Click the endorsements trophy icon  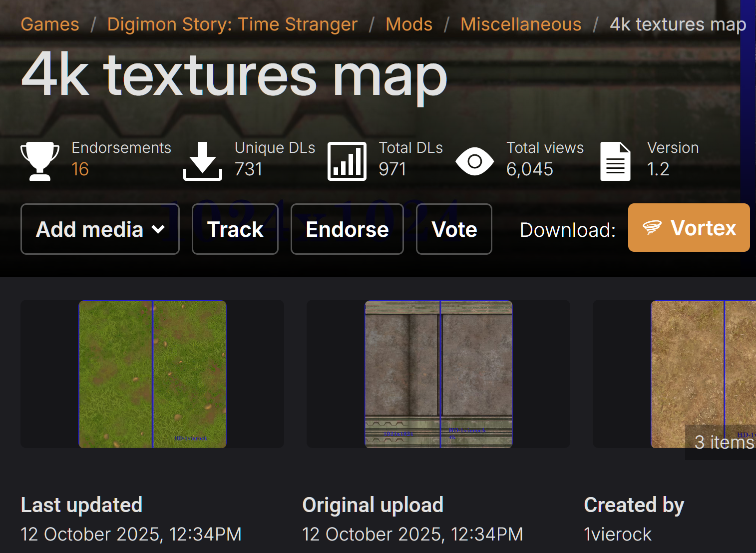[40, 161]
